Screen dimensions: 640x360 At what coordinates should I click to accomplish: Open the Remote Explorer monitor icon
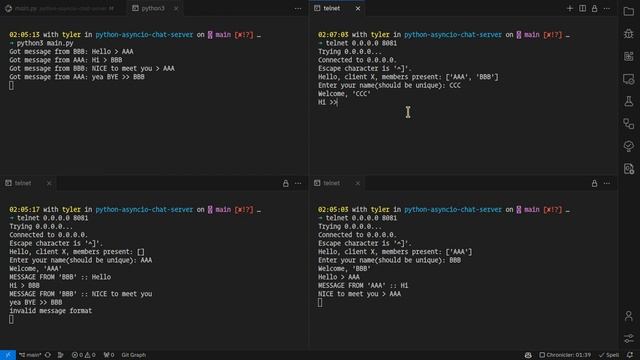pyautogui.click(x=629, y=79)
